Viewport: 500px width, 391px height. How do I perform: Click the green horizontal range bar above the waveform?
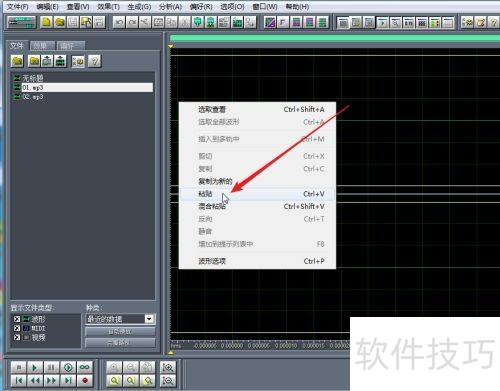335,39
